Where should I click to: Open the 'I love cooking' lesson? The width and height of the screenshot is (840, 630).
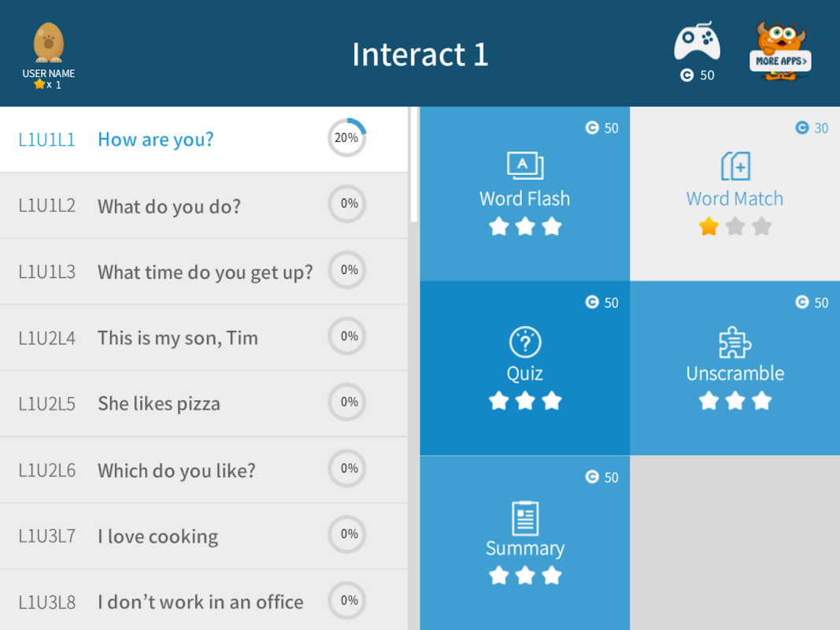[x=157, y=536]
